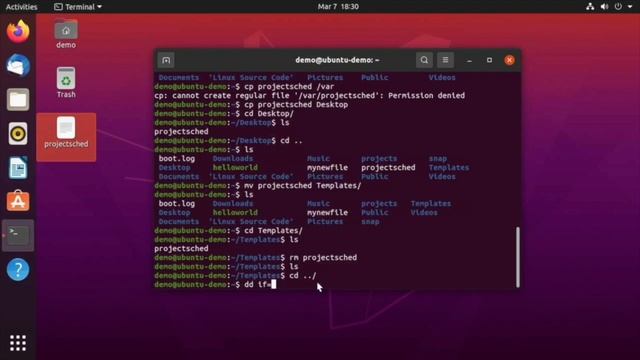Click the Activities button
Screen dimensions: 640x360
tap(22, 7)
